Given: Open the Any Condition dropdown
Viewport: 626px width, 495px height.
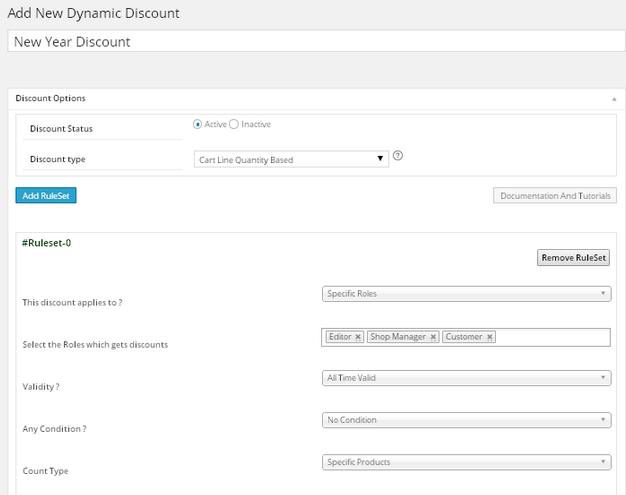Looking at the screenshot, I should [x=466, y=420].
